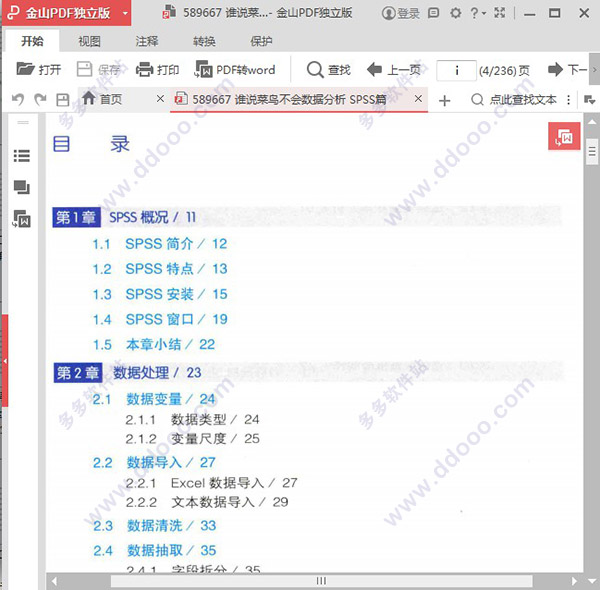This screenshot has width=600, height=590.
Task: Expand the left side panel arrow handle
Action: point(5,360)
